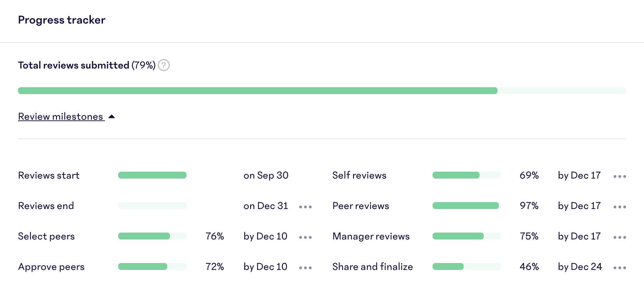The height and width of the screenshot is (299, 644).
Task: Open the Approve peers three-dot menu
Action: coord(305,268)
